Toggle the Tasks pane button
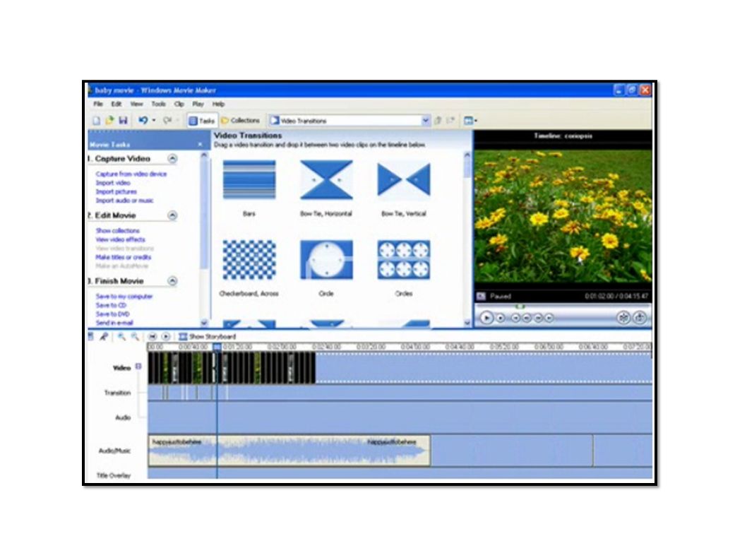747x560 pixels. coord(201,121)
